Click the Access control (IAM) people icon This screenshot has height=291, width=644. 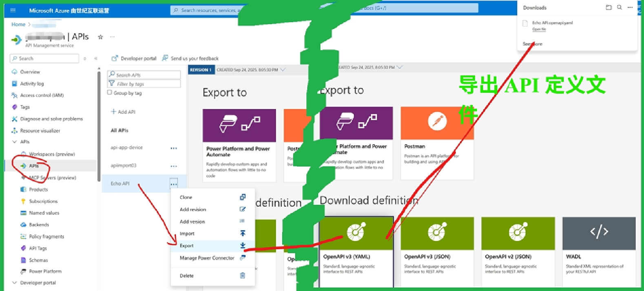click(x=14, y=95)
